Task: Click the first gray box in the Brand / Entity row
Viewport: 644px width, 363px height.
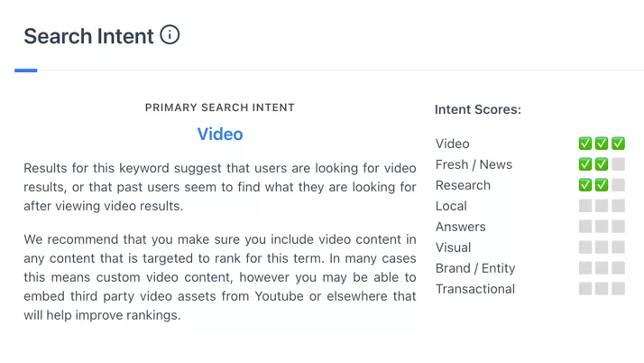Action: pyautogui.click(x=585, y=268)
